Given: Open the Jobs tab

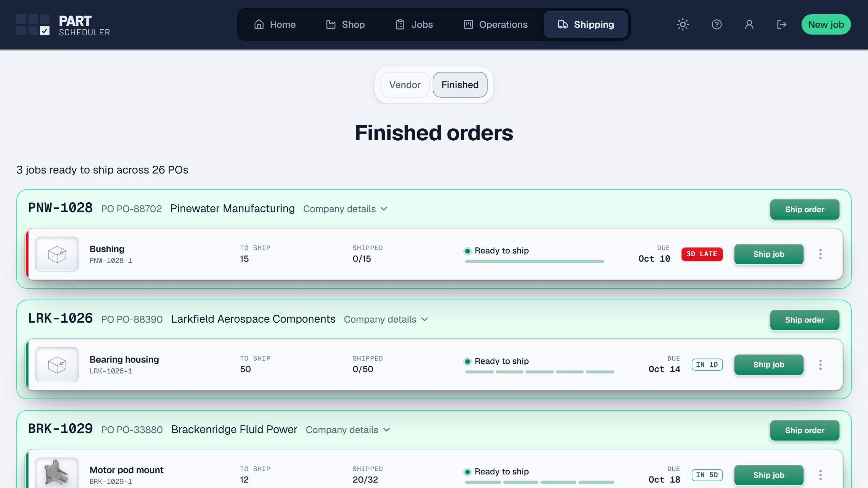Looking at the screenshot, I should pyautogui.click(x=414, y=24).
